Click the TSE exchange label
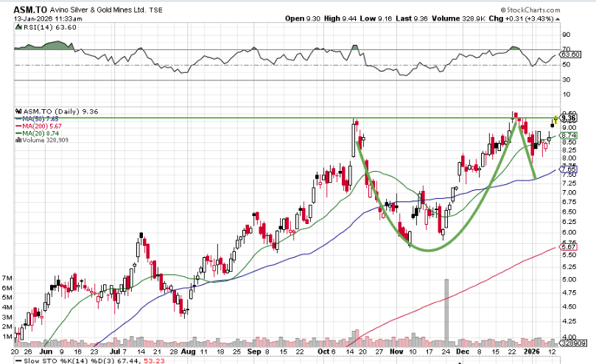This screenshot has width=596, height=364. tap(156, 10)
